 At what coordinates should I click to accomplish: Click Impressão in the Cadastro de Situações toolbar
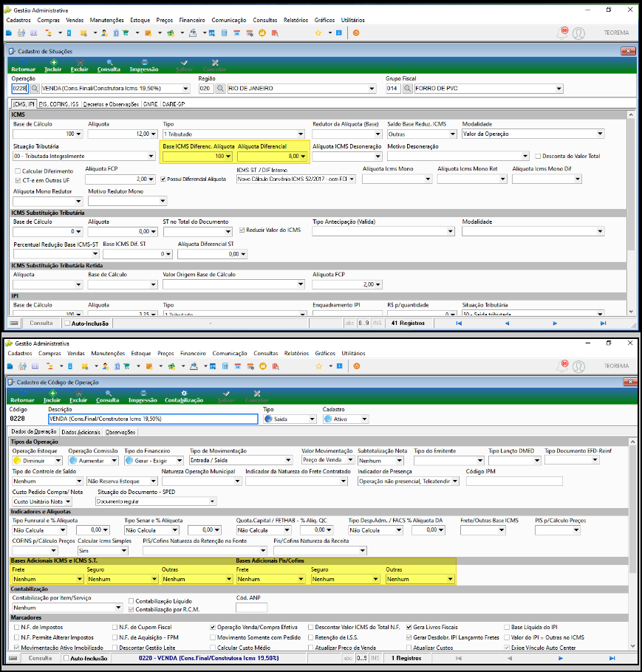coord(144,66)
